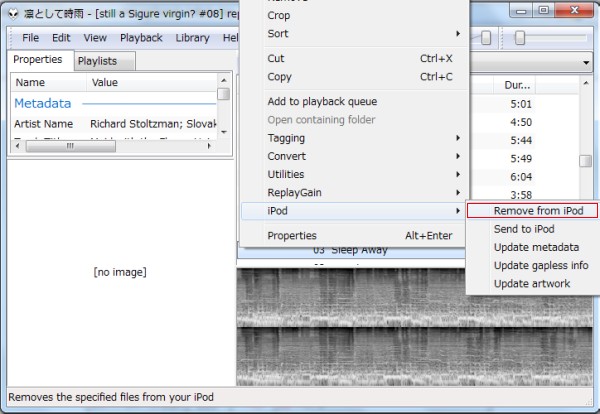Click the Dur... column header
The image size is (600, 414).
pos(518,84)
